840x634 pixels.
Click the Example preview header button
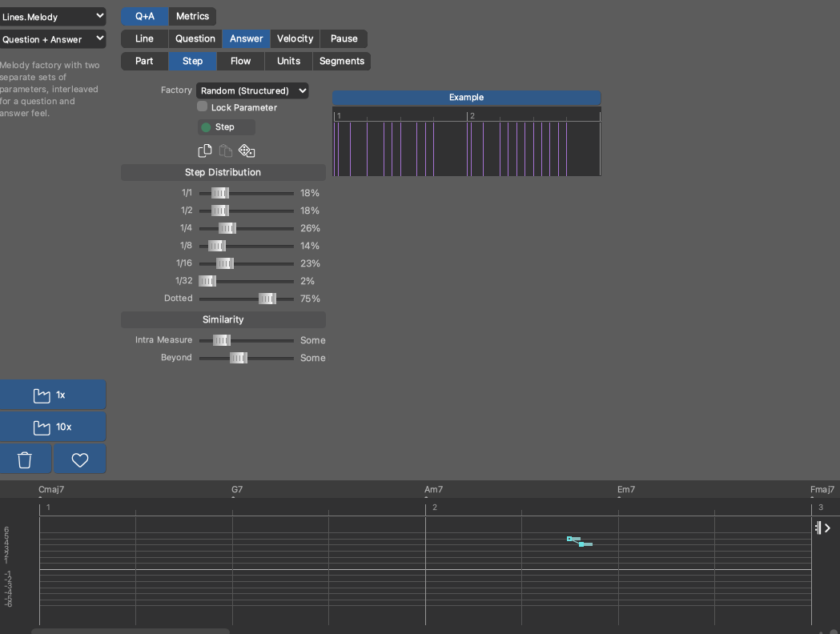click(466, 97)
